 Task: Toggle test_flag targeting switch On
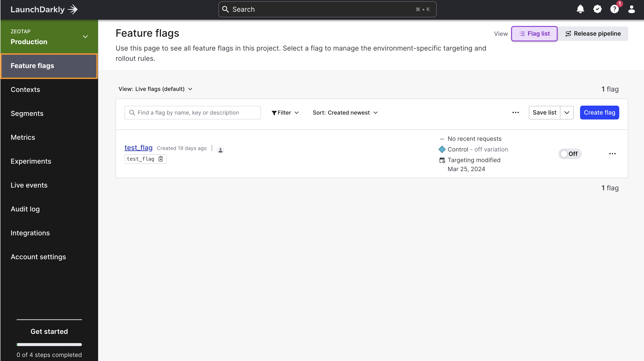(570, 154)
